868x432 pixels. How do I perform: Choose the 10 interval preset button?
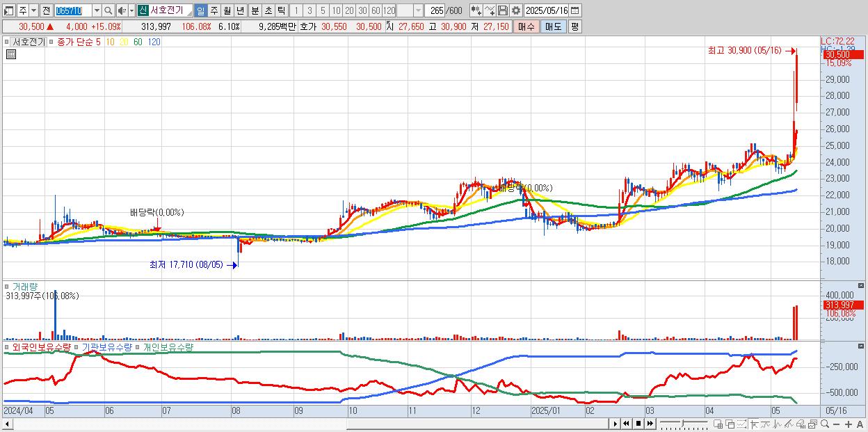pyautogui.click(x=336, y=10)
